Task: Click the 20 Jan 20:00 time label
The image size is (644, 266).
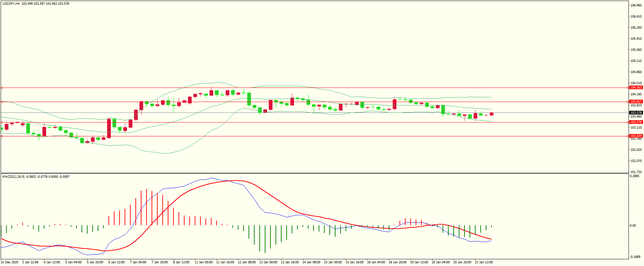Action: click(x=462, y=262)
